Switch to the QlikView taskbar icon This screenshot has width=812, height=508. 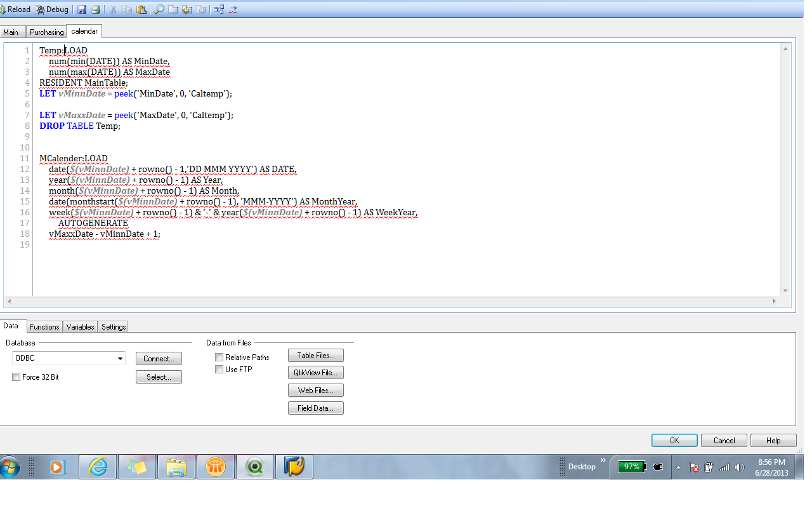[x=255, y=467]
